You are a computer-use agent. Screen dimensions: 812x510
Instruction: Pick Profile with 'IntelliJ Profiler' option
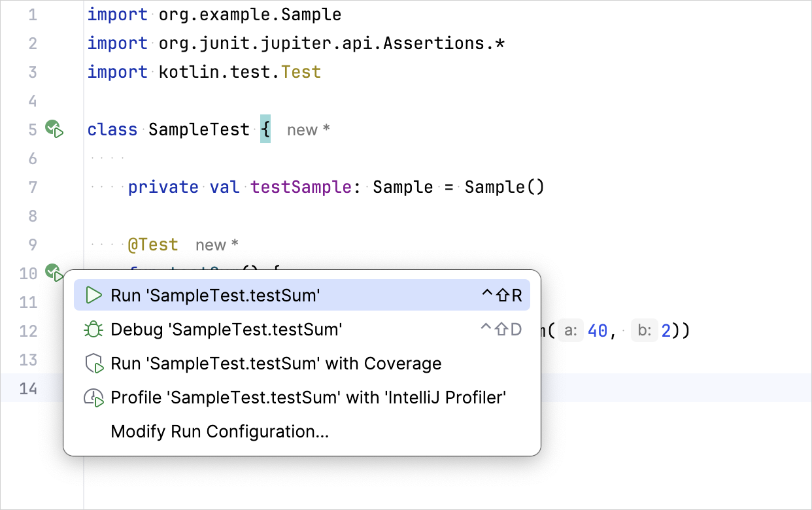pos(309,398)
